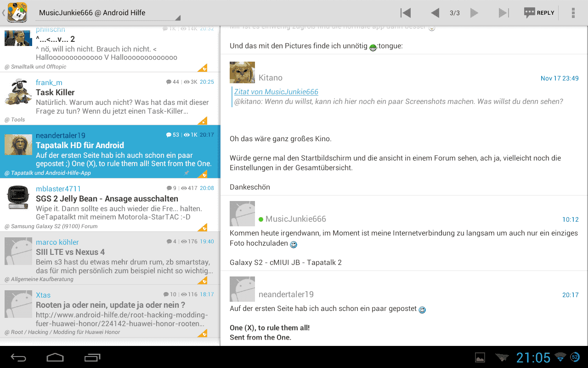The image size is (588, 368).
Task: Click the REPLY button
Action: pos(539,13)
